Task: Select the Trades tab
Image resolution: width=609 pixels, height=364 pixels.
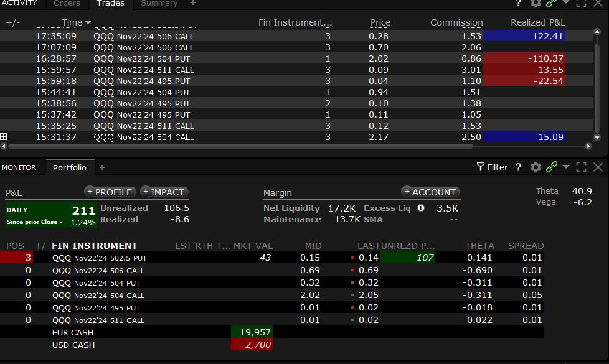Action: 110,4
